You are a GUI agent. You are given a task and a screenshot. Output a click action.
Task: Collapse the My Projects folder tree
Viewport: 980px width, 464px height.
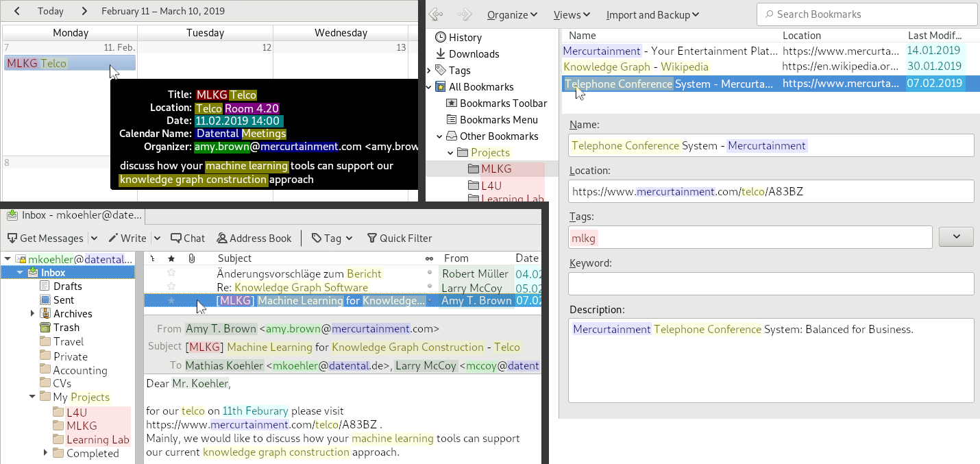pos(32,397)
